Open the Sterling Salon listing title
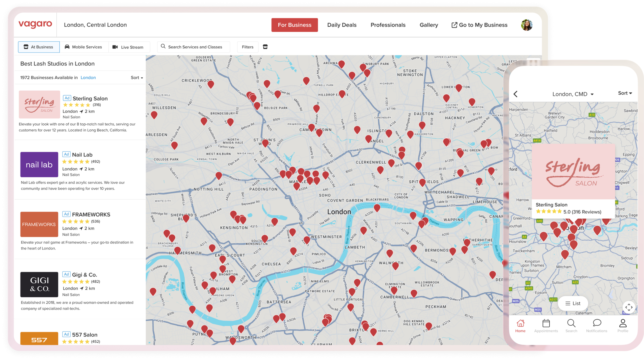The image size is (644, 360). pos(90,98)
